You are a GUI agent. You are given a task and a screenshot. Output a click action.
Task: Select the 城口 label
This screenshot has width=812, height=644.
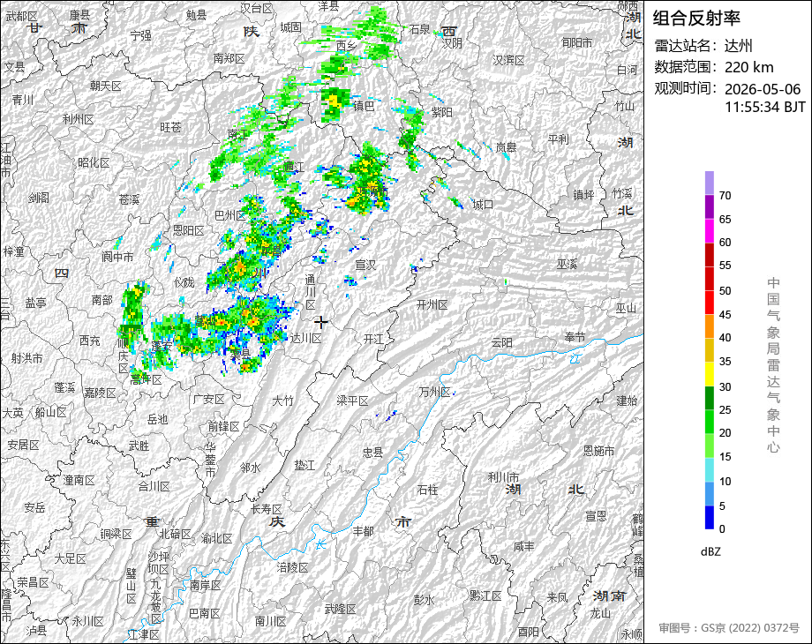(483, 205)
